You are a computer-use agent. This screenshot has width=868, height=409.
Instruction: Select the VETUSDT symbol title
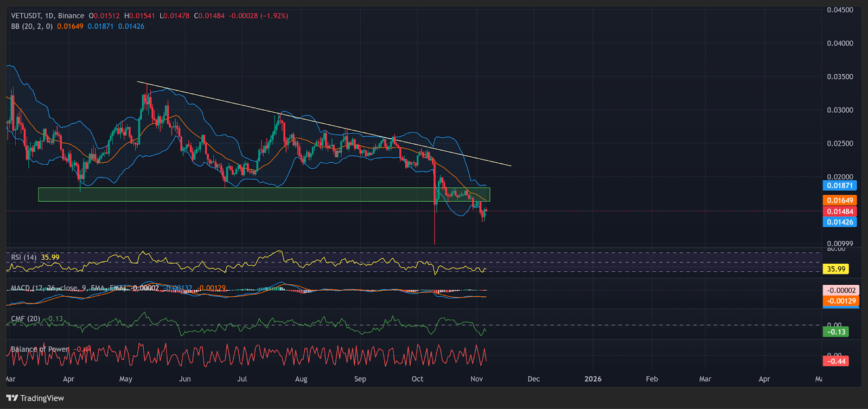[26, 16]
